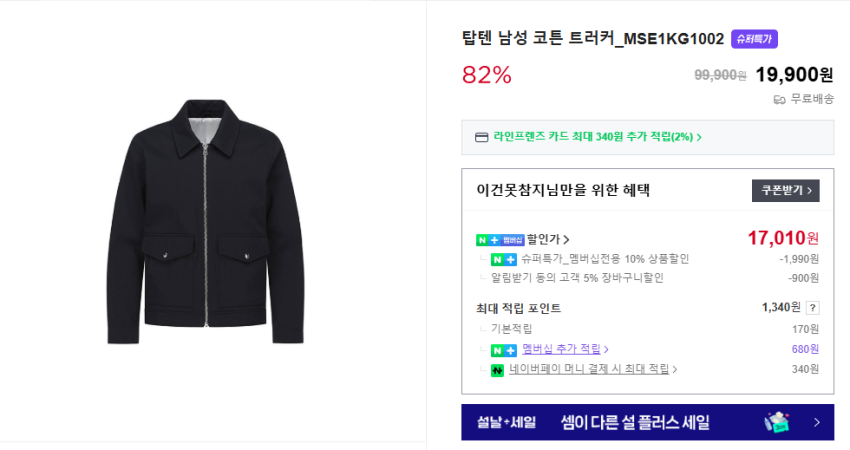Expand the 할인가 details chevron

[x=567, y=240]
